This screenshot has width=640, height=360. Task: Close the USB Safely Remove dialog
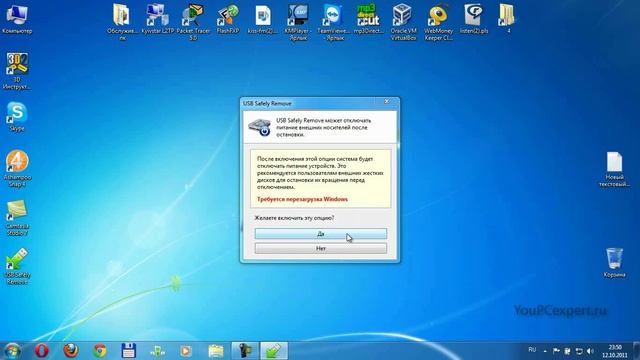tap(387, 102)
